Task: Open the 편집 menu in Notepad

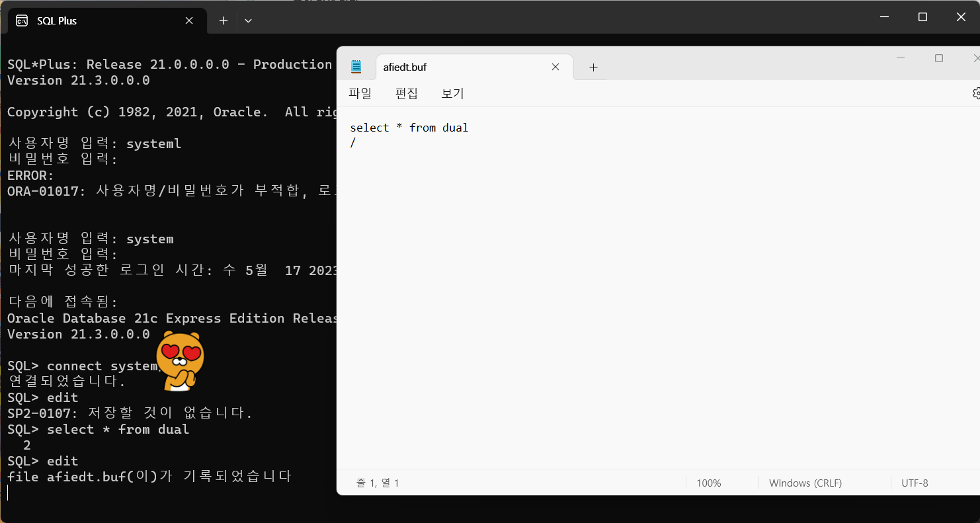Action: pyautogui.click(x=407, y=93)
